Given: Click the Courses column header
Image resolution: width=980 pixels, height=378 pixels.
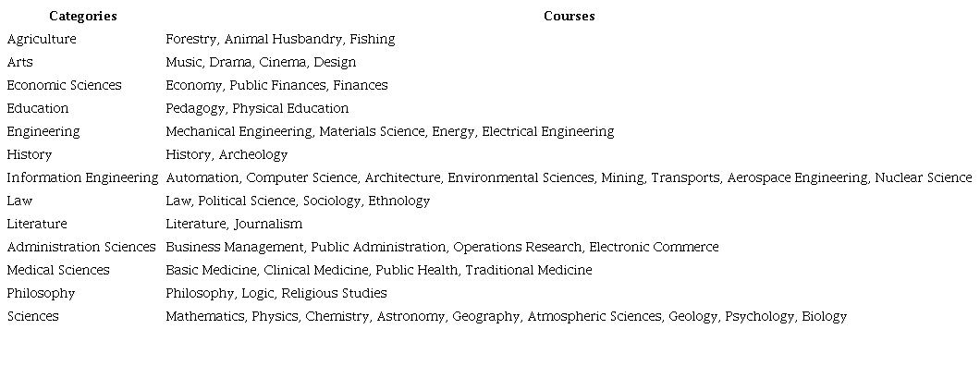Looking at the screenshot, I should click(x=569, y=17).
